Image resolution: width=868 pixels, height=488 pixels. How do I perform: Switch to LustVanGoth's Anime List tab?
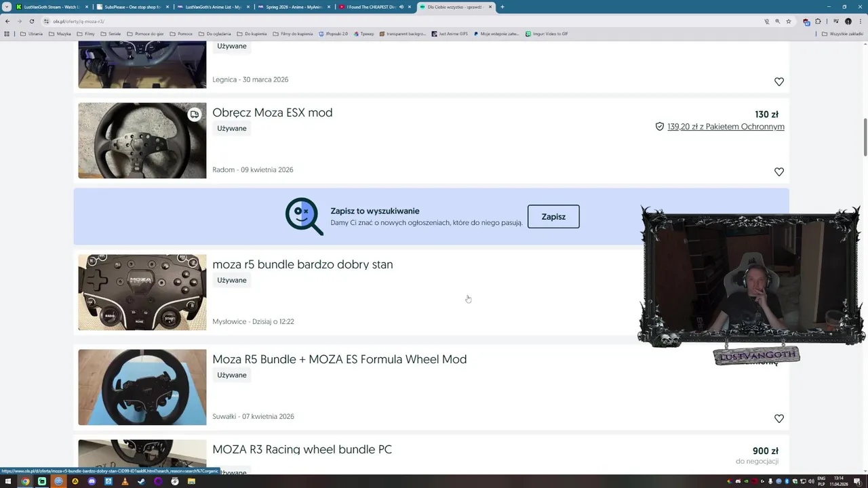212,7
